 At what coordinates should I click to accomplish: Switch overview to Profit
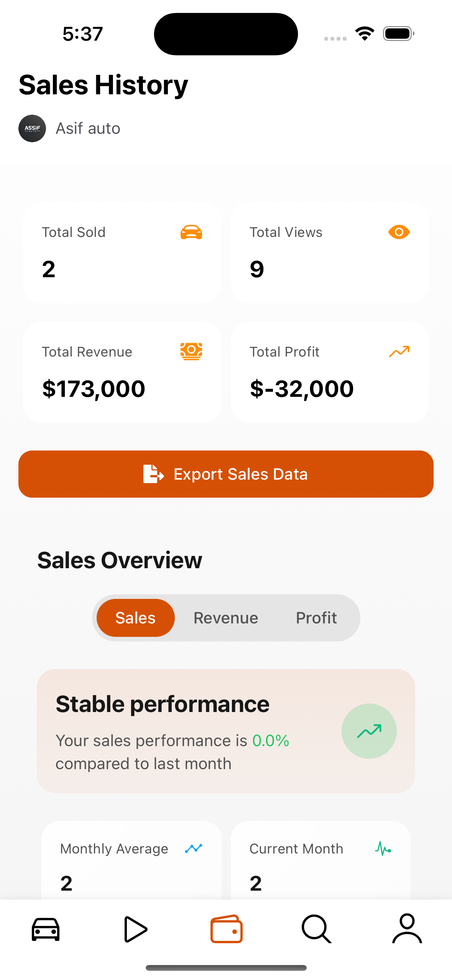316,618
